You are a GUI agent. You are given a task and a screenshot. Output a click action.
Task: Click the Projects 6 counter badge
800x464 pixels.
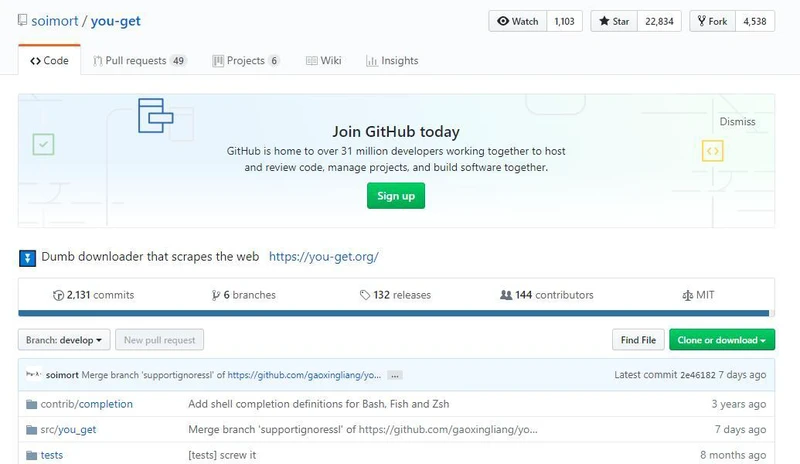[x=274, y=61]
